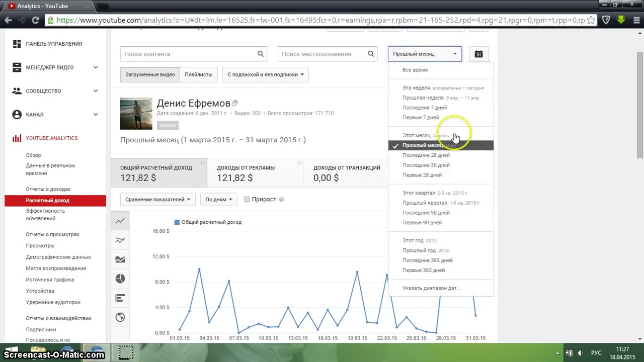Show hidden system tray icons

pos(557,353)
